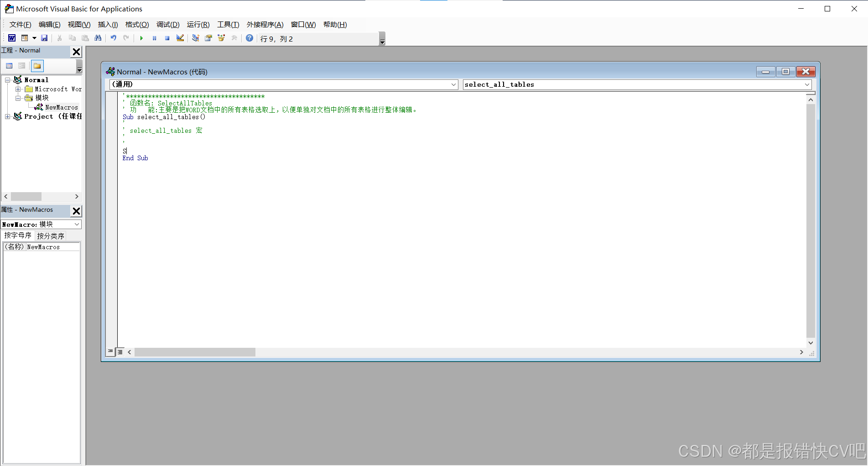Click code window scroll up arrow
This screenshot has width=868, height=466.
click(x=811, y=99)
